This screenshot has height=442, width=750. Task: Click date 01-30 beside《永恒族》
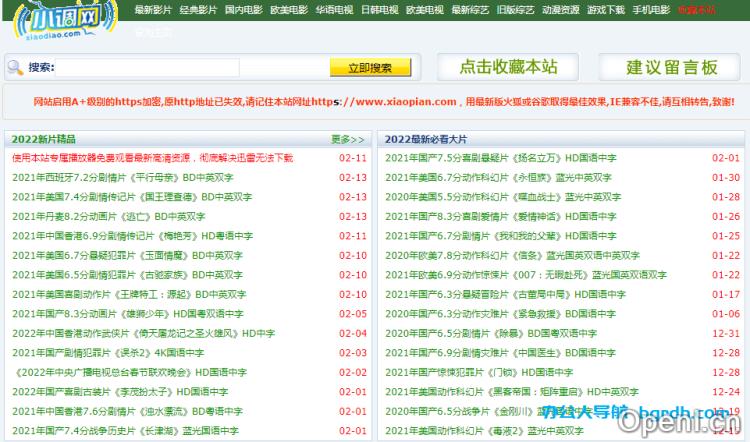coord(726,177)
